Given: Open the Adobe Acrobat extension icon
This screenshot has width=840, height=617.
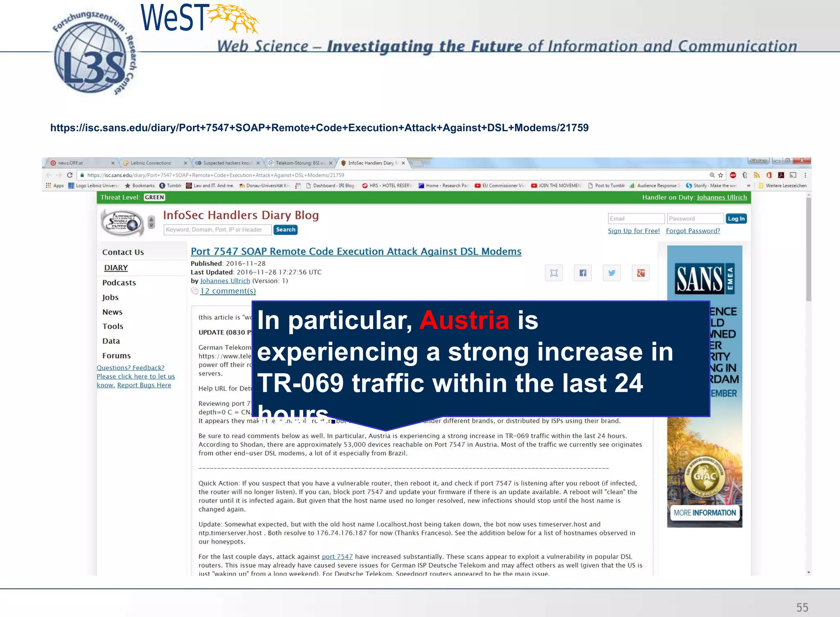Looking at the screenshot, I should click(781, 175).
